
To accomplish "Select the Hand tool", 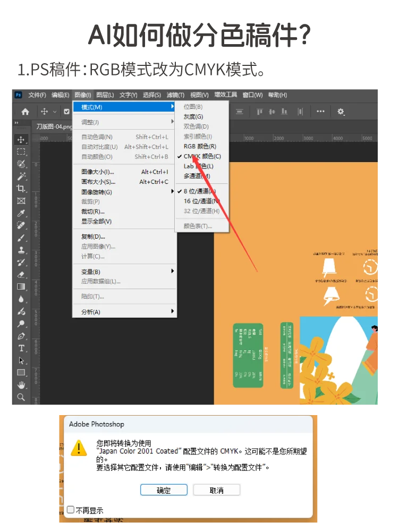I will point(21,385).
